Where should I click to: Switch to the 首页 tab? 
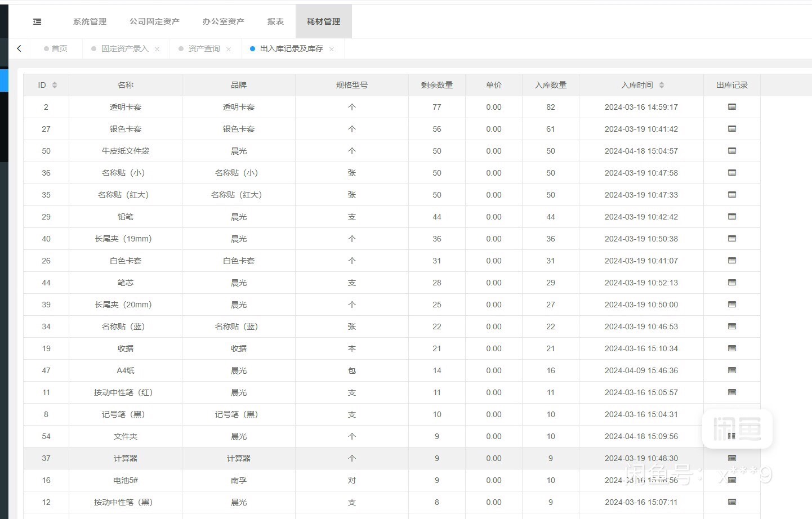pos(59,49)
